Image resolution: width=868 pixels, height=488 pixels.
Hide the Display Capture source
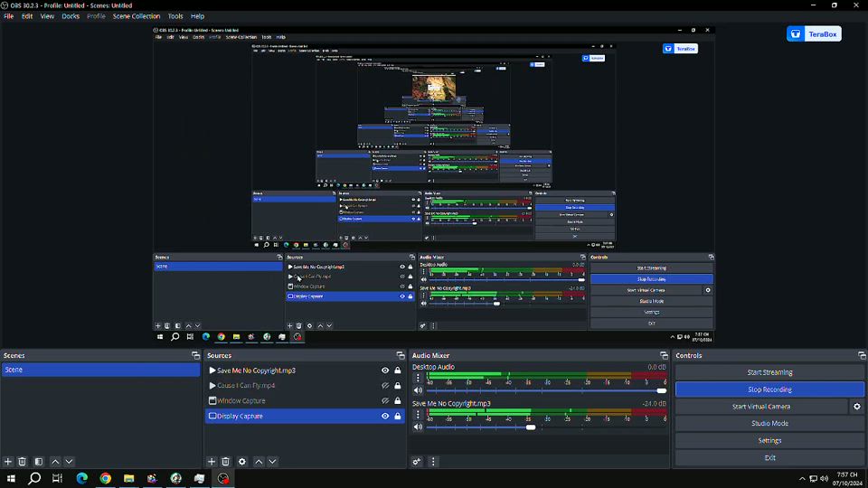click(385, 417)
